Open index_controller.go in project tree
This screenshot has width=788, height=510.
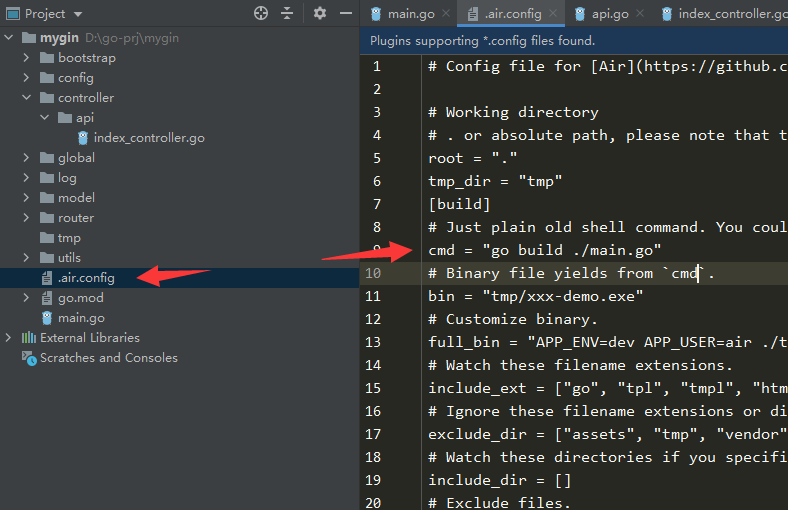click(149, 138)
